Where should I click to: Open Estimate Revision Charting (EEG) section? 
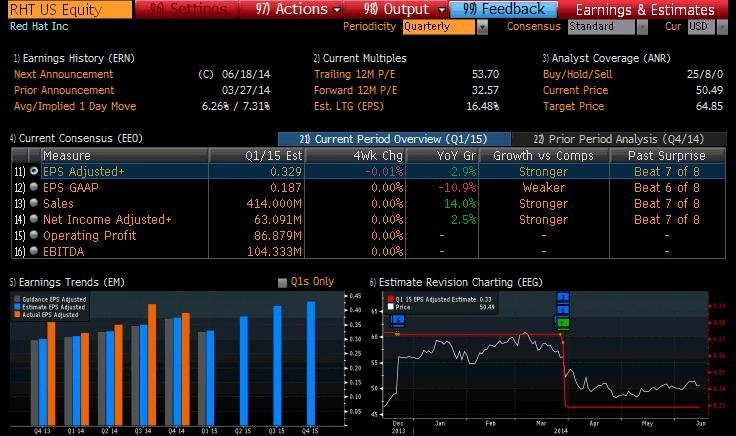(456, 282)
